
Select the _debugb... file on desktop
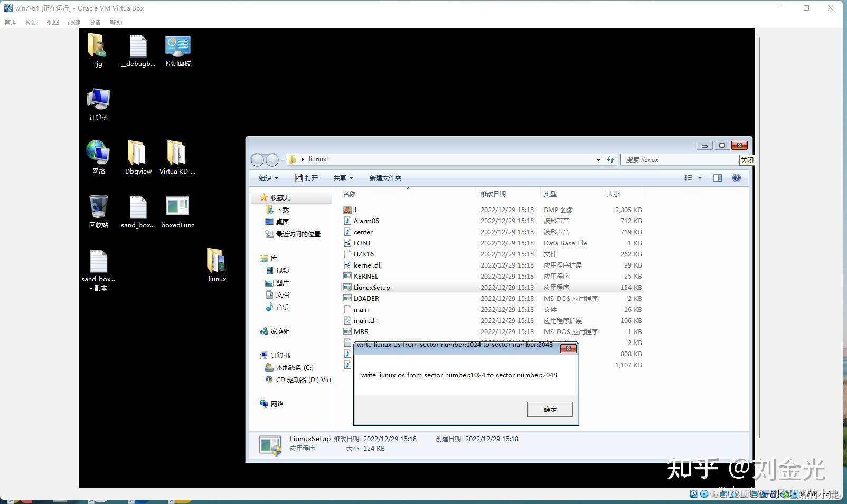click(x=138, y=50)
